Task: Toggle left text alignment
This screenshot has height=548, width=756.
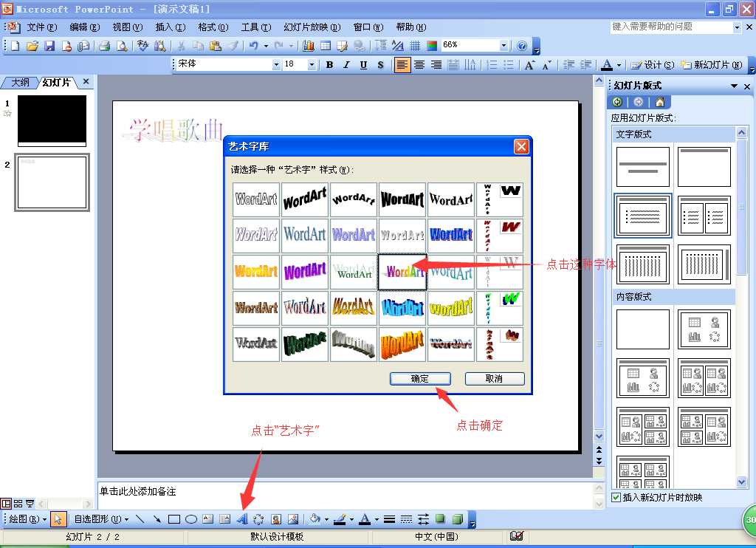Action: pos(402,65)
